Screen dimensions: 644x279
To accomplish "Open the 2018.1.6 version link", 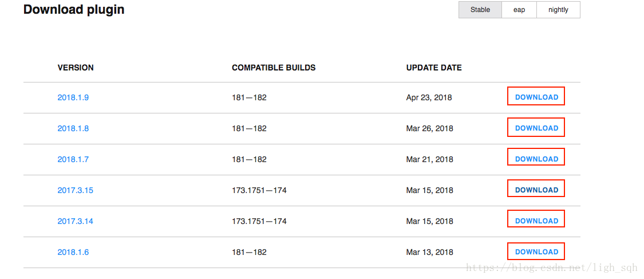I will point(73,252).
